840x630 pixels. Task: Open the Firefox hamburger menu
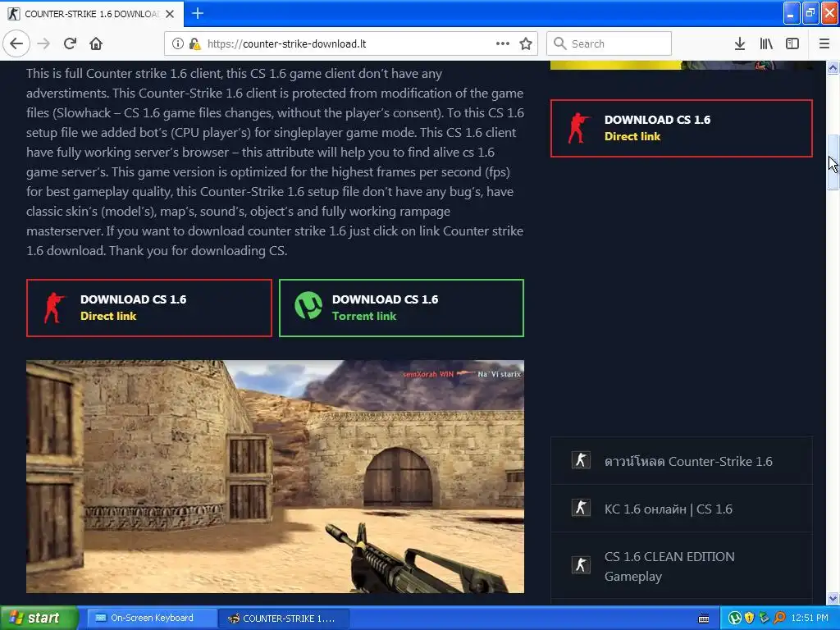point(824,43)
